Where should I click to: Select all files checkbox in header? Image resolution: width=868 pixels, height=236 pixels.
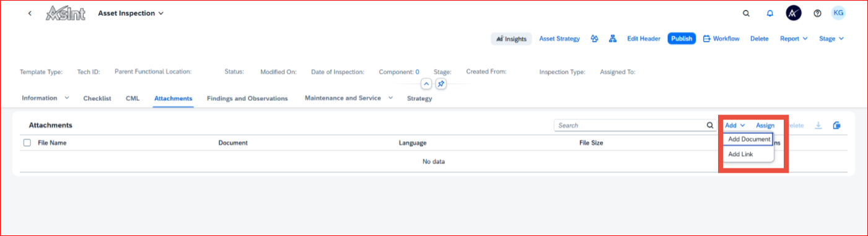27,142
